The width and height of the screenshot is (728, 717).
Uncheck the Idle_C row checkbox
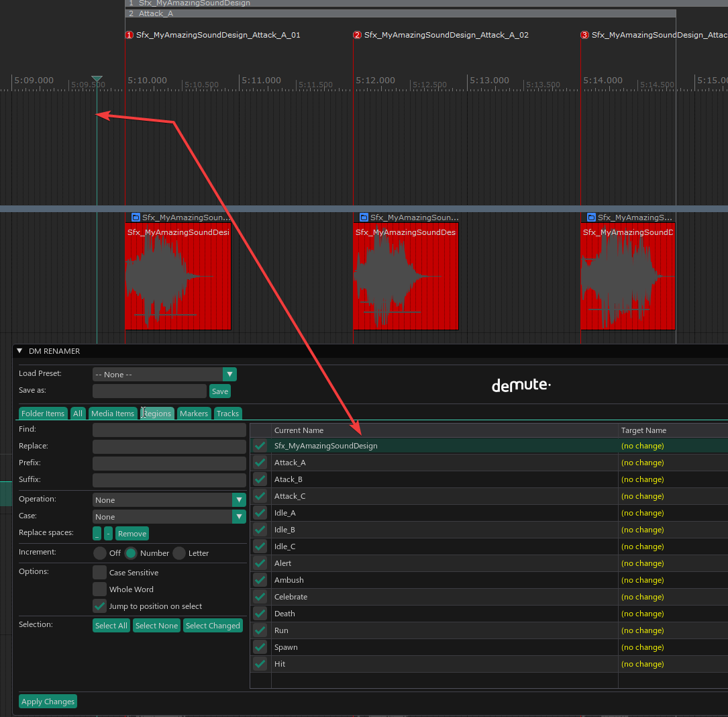click(x=260, y=546)
